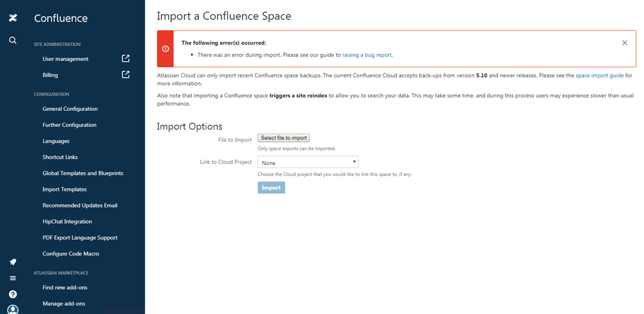The height and width of the screenshot is (314, 644).
Task: Click the Confluence logo icon
Action: 13,17
